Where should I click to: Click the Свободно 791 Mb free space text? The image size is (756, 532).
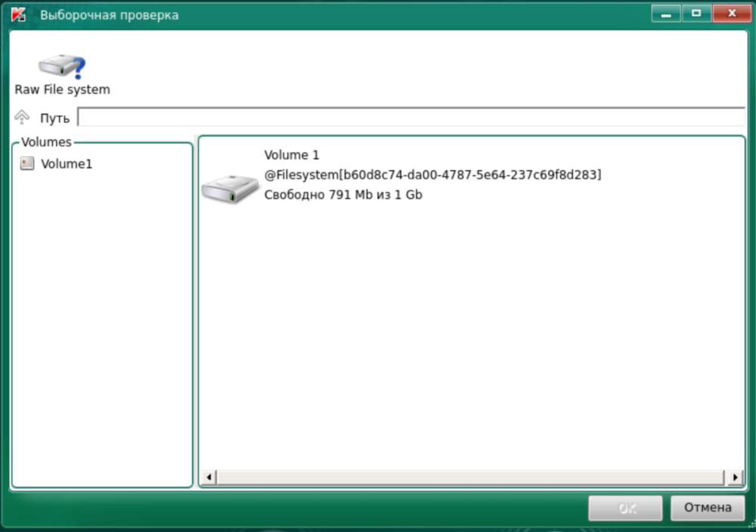[343, 195]
